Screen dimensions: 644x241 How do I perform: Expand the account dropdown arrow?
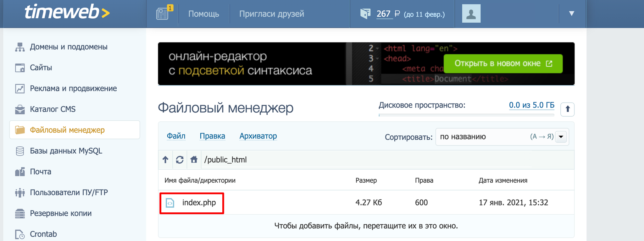(x=572, y=14)
